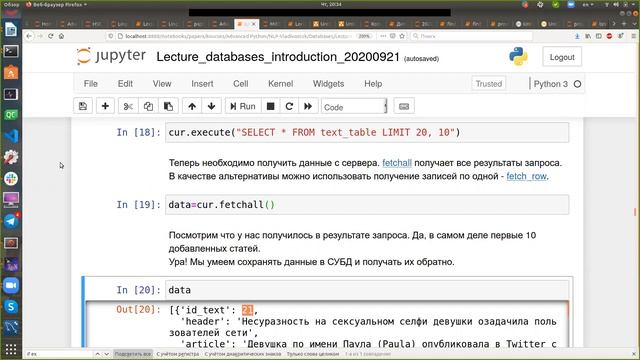Open Firefox library icon
The width and height of the screenshot is (640, 360).
[x=588, y=36]
